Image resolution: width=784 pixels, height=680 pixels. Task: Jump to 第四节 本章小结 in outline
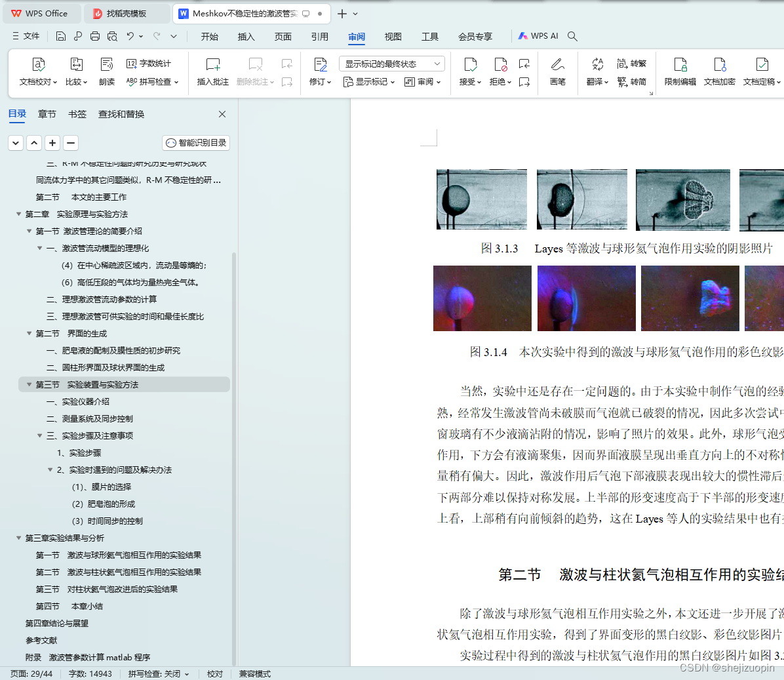click(x=69, y=607)
